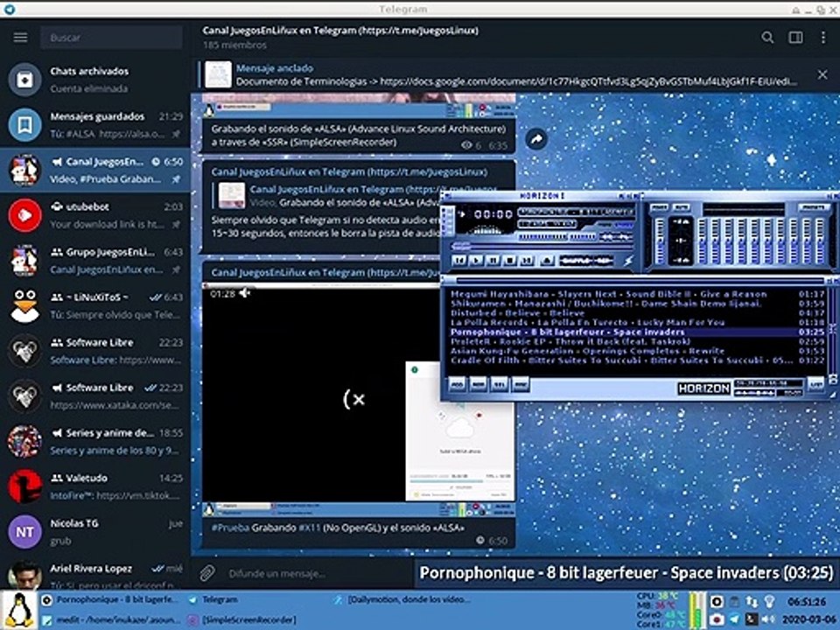Click the eject button in Horizon player
Screen dimensions: 840x630
coord(546,261)
